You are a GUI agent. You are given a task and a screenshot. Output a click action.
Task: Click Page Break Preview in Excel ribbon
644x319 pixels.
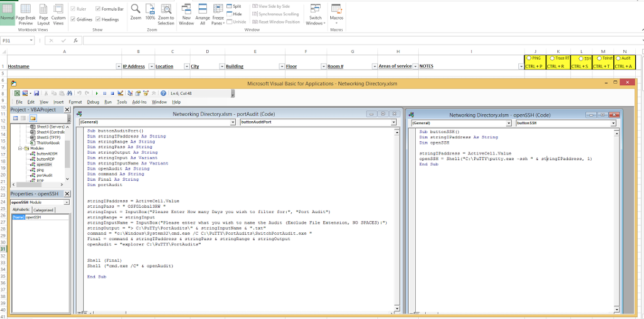[x=25, y=14]
